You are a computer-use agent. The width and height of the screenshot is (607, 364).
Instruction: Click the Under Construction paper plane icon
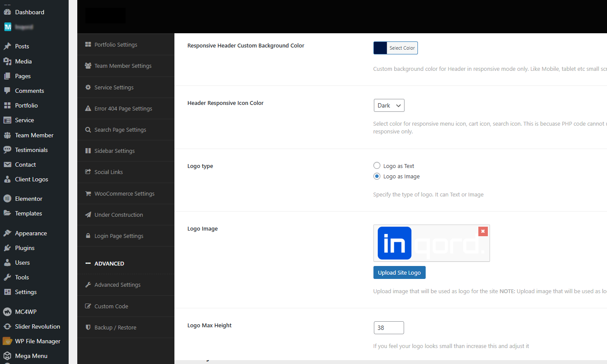[x=88, y=215]
